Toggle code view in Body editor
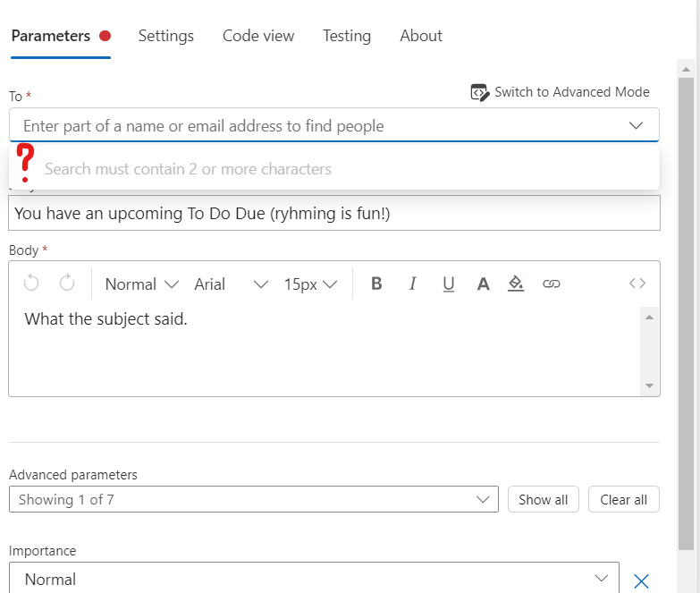 [x=637, y=284]
